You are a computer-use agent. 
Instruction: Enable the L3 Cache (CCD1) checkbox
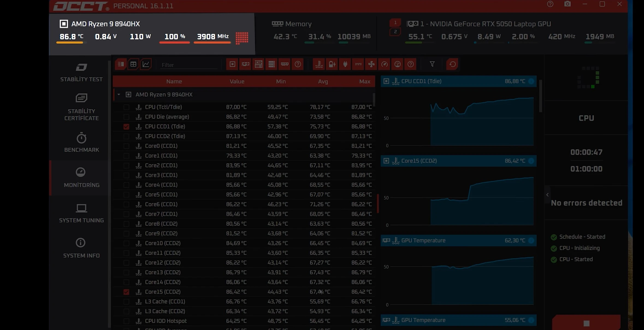[126, 302]
